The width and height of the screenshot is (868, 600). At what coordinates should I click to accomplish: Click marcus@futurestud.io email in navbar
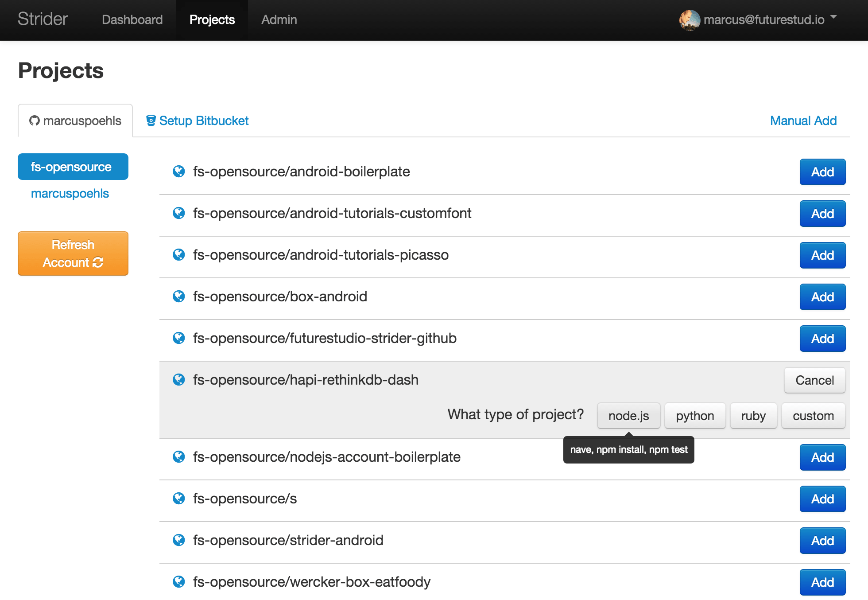tap(764, 19)
